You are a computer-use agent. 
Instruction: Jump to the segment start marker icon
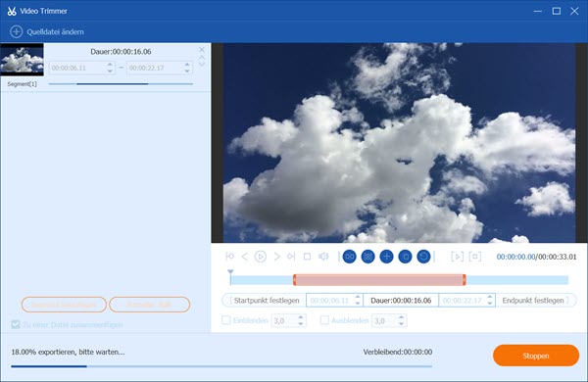coord(230,257)
